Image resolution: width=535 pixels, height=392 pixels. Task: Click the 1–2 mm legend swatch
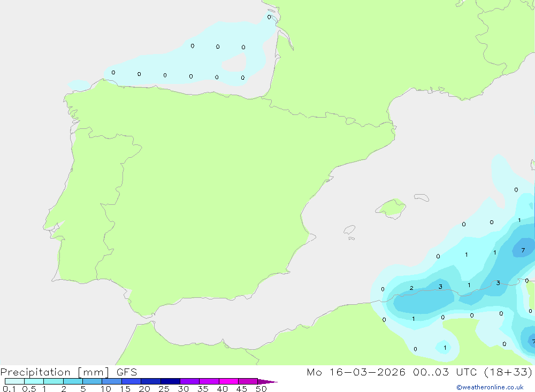(53, 381)
